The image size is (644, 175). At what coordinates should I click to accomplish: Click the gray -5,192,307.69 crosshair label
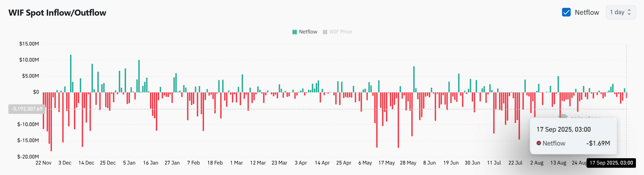coord(27,109)
